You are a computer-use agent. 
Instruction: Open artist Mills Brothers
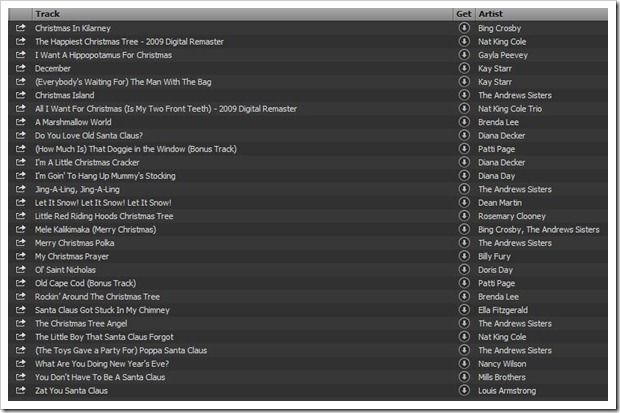[502, 377]
